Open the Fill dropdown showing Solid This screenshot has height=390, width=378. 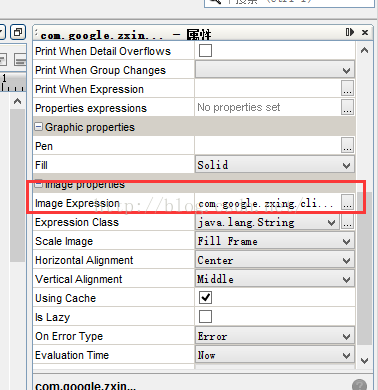coord(275,165)
